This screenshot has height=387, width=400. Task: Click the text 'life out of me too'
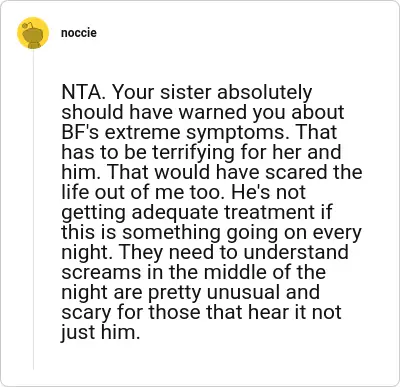[x=141, y=192]
